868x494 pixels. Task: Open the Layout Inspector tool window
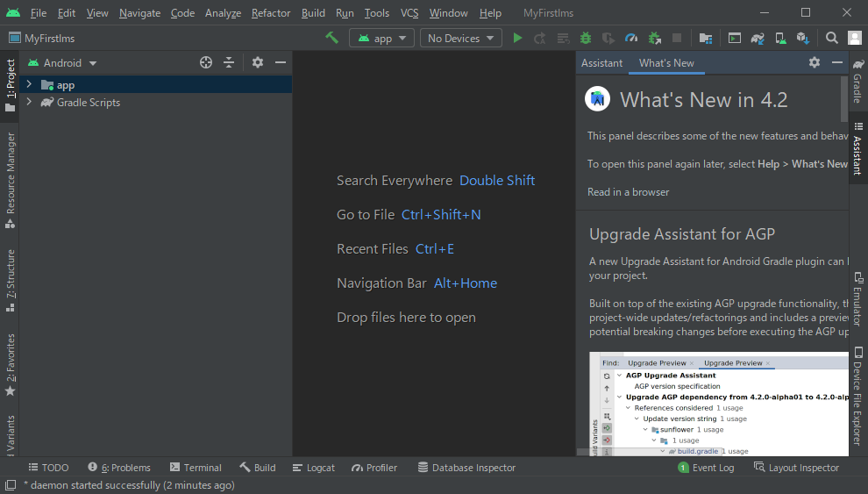click(x=797, y=468)
